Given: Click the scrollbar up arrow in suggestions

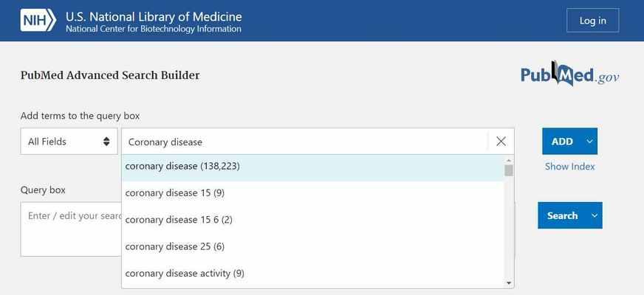Looking at the screenshot, I should [509, 161].
